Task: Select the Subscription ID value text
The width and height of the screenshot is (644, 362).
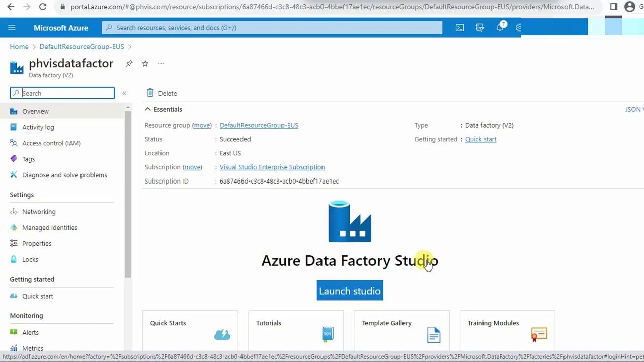Action: point(279,182)
